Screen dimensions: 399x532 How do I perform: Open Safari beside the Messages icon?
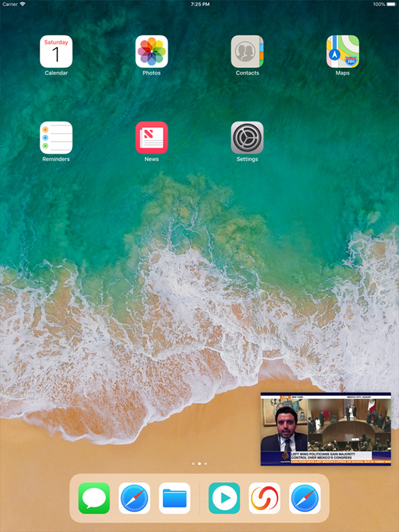pyautogui.click(x=134, y=498)
